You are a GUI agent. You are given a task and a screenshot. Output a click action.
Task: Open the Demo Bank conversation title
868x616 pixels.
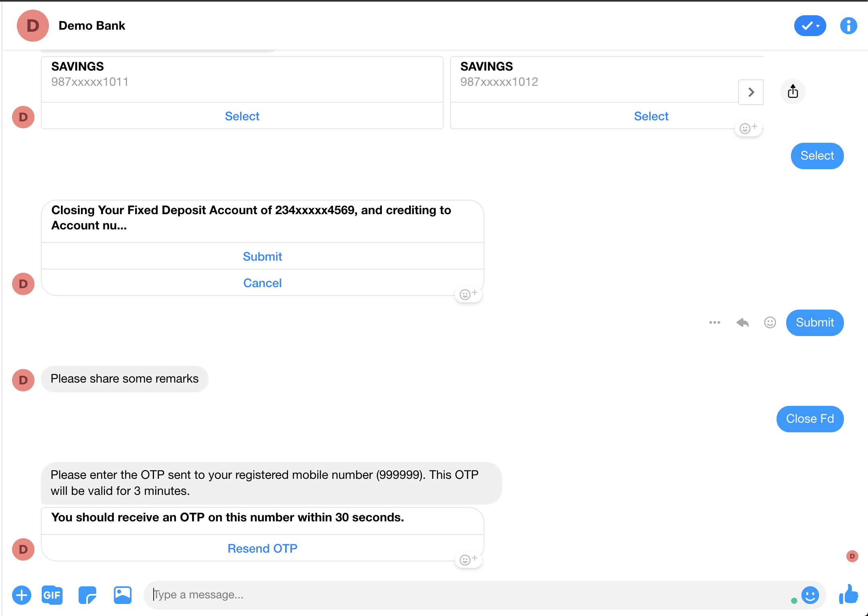92,26
